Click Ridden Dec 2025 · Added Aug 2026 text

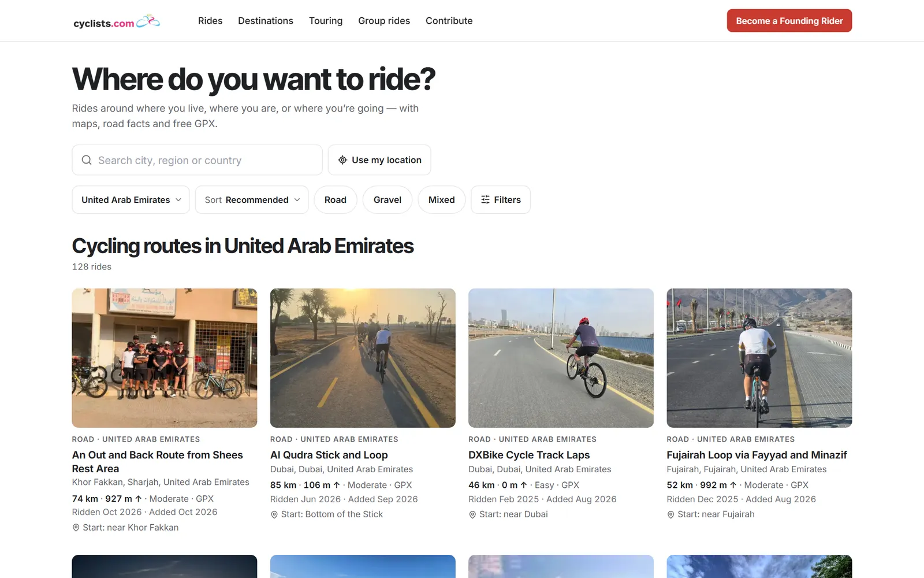(x=742, y=499)
